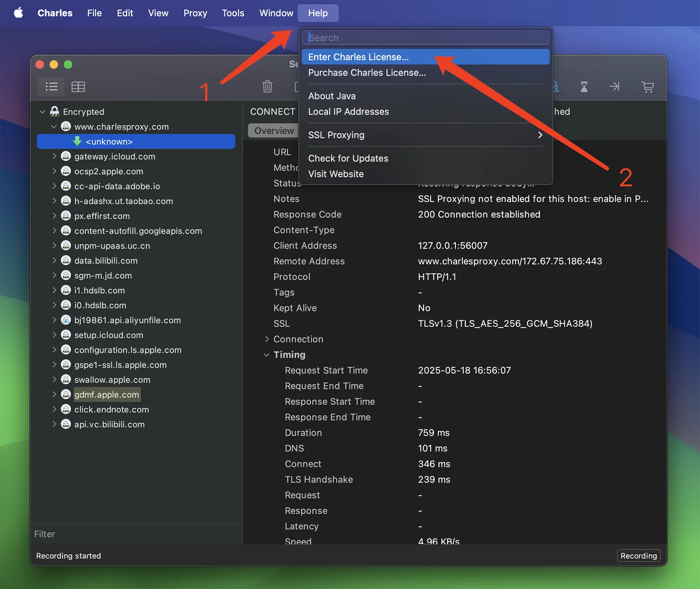The width and height of the screenshot is (700, 589).
Task: Choose Enter Charles License menu item
Action: coord(426,57)
